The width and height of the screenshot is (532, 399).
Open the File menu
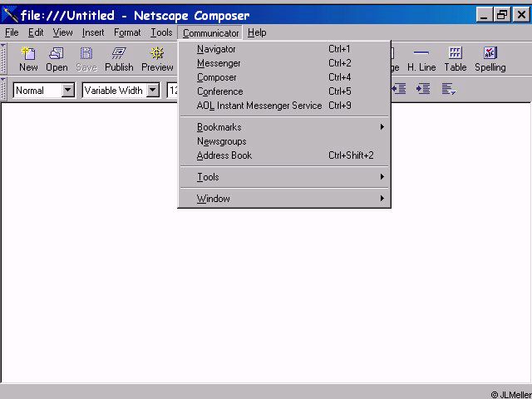click(12, 32)
